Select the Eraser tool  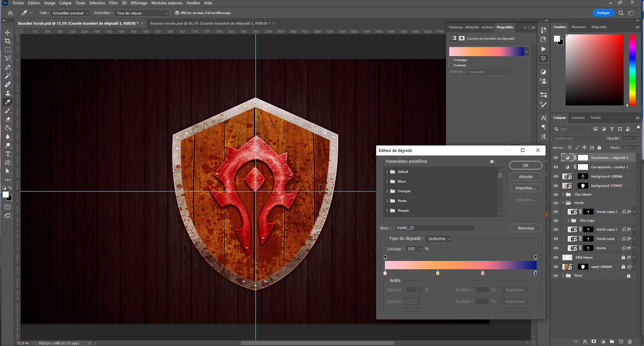point(8,119)
